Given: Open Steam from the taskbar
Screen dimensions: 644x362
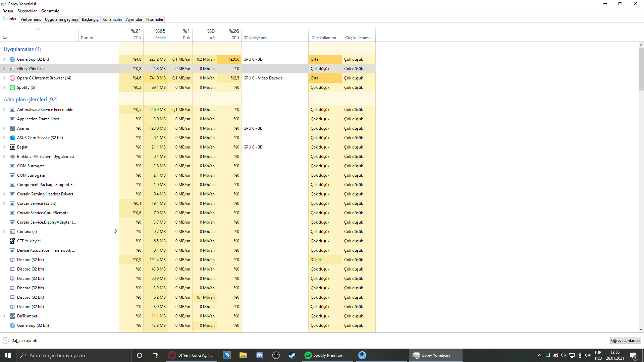Looking at the screenshot, I should 292,355.
